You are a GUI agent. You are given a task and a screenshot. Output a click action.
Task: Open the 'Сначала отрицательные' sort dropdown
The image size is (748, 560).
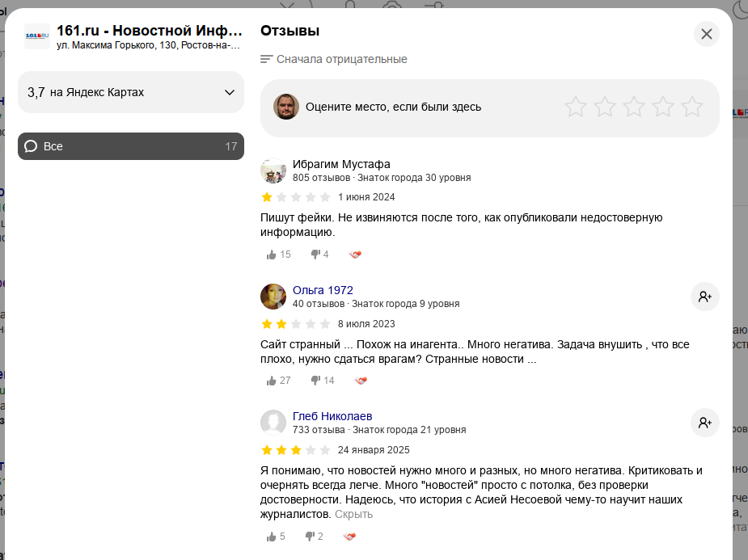334,59
